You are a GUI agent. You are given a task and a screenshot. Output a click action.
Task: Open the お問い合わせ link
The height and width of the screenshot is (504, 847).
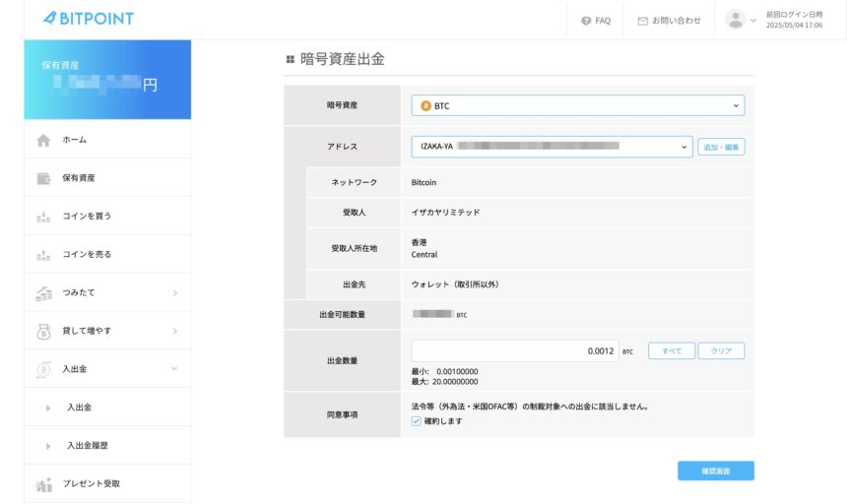670,21
